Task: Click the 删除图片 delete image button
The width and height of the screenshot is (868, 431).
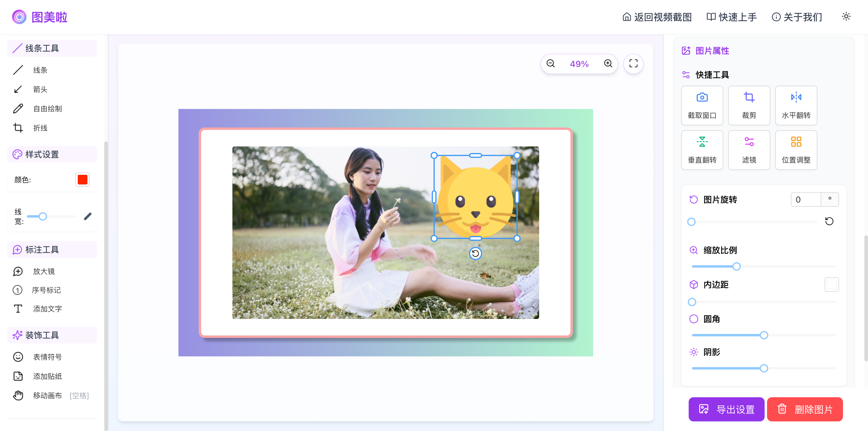Action: 805,409
